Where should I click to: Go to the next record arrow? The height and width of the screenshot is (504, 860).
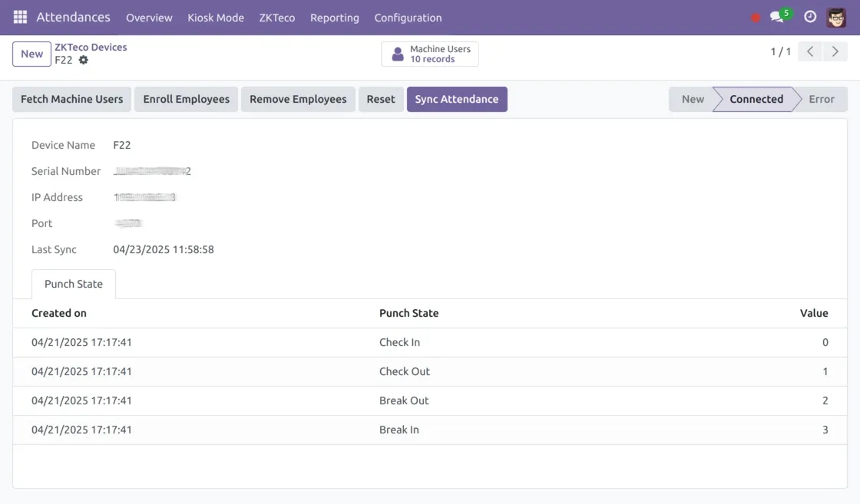(x=835, y=52)
